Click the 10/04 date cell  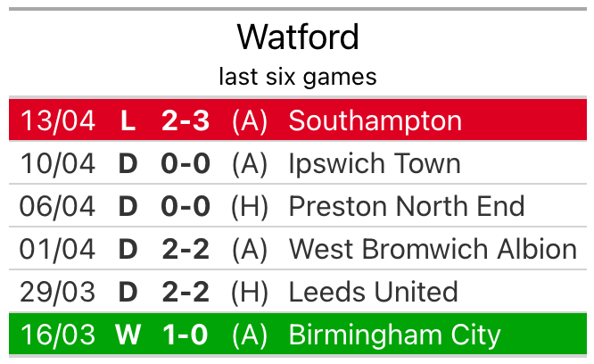pos(58,164)
